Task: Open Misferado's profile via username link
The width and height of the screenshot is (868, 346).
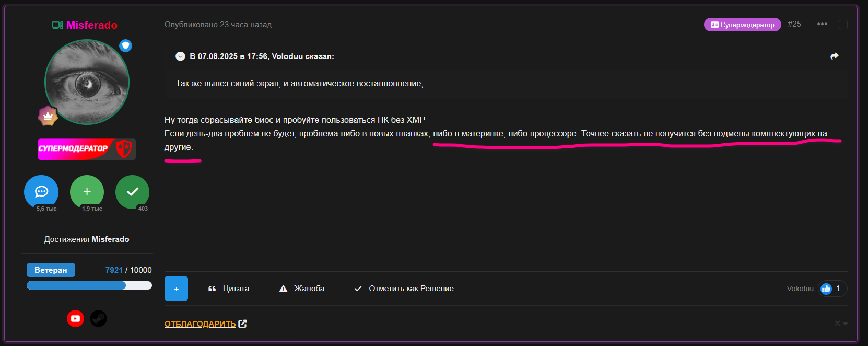Action: point(91,25)
